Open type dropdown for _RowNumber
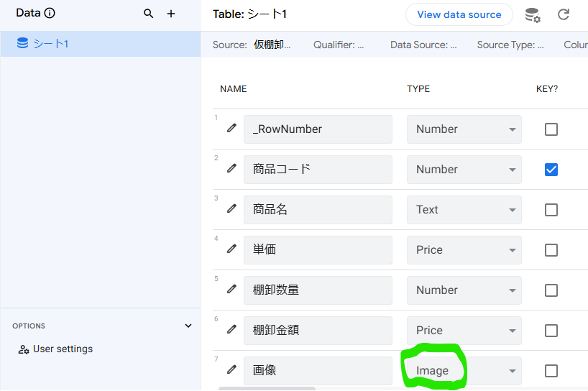 coord(464,129)
